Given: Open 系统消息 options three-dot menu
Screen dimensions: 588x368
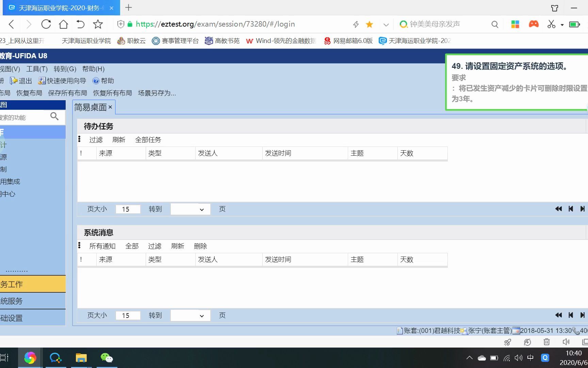Looking at the screenshot, I should pyautogui.click(x=79, y=245).
